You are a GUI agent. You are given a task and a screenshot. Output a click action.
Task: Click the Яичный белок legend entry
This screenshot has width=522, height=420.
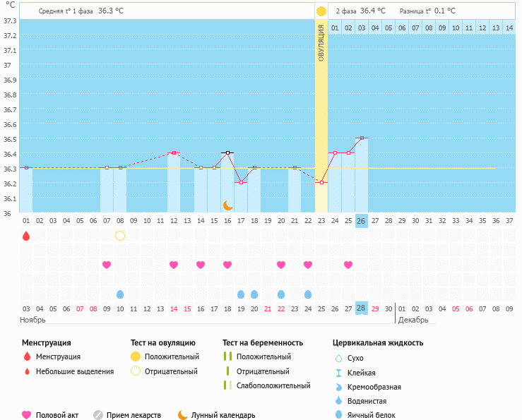click(377, 415)
